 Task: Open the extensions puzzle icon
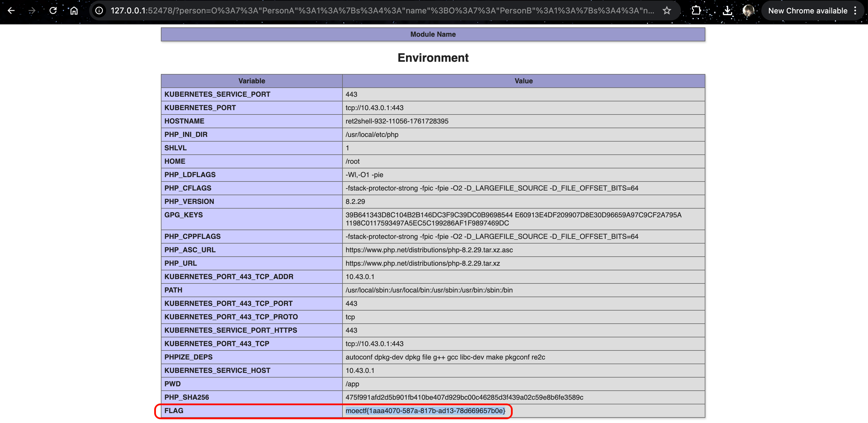click(696, 11)
